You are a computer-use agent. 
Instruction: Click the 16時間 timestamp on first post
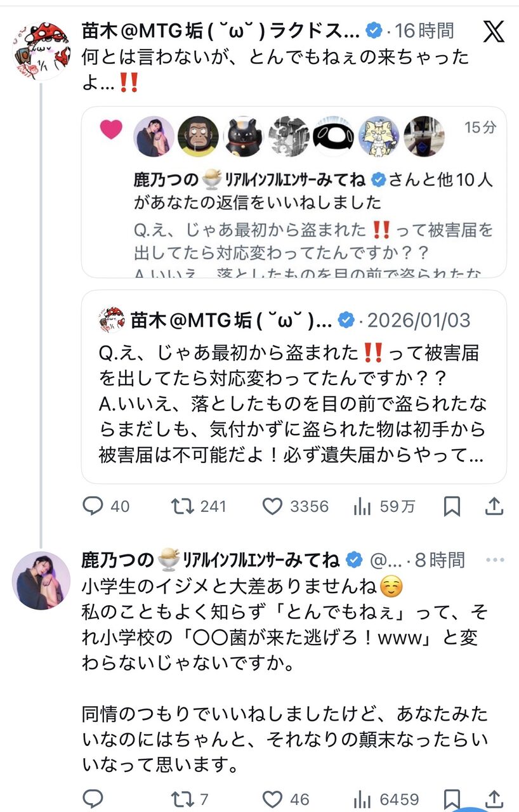425,30
